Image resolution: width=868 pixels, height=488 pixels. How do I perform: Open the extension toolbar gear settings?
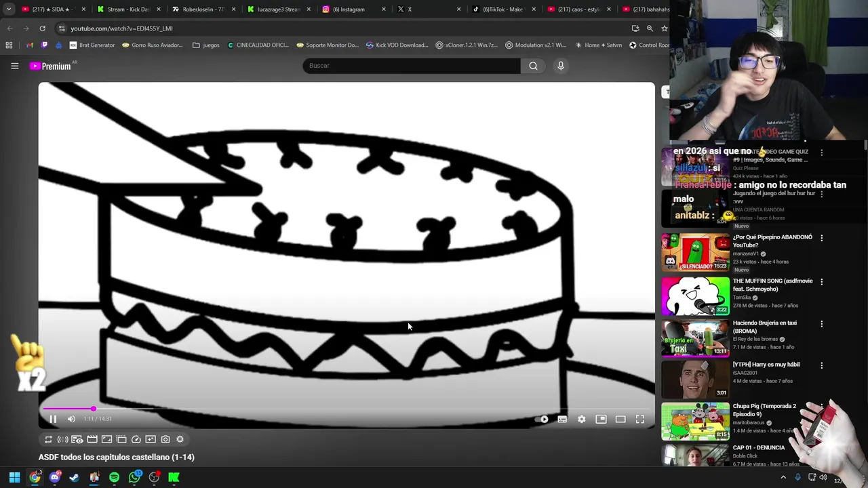tap(180, 439)
